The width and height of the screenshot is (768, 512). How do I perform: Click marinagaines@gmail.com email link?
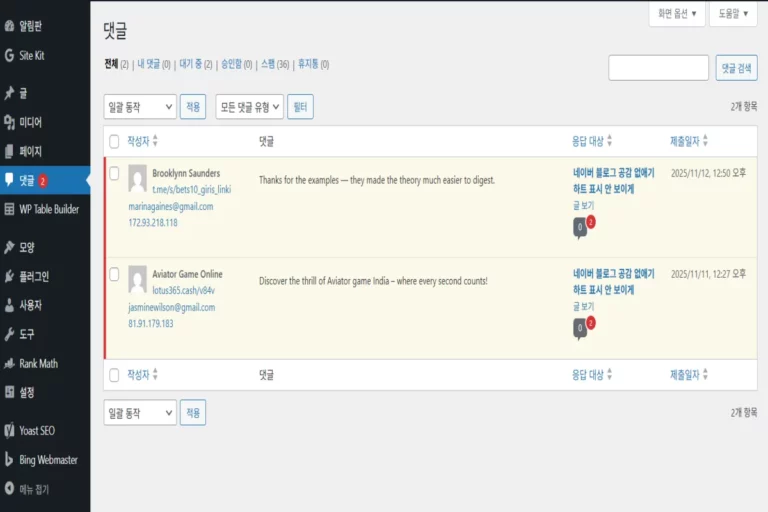(x=170, y=206)
